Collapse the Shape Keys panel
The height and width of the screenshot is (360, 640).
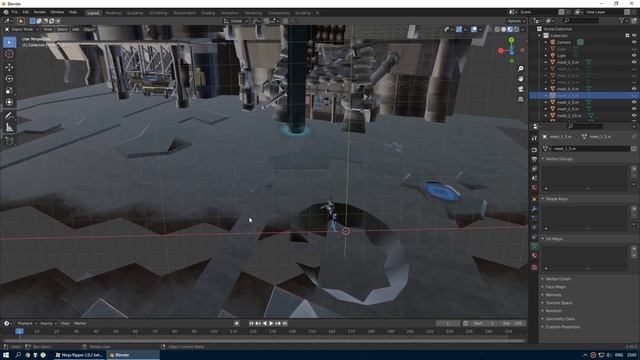(557, 199)
